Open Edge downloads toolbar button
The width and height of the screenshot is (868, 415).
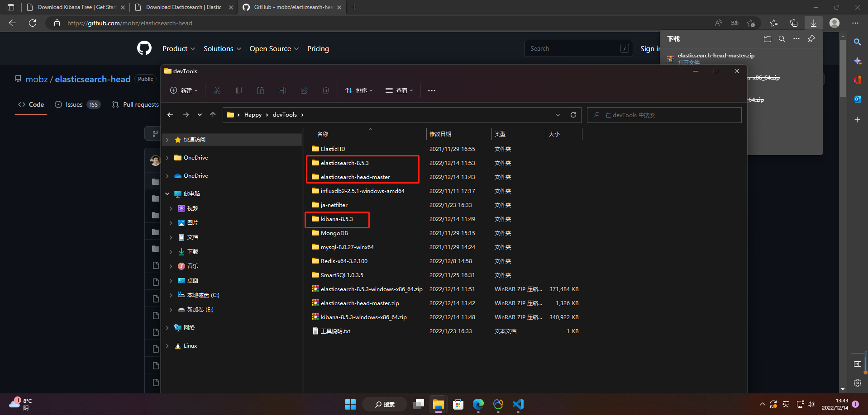(x=814, y=23)
